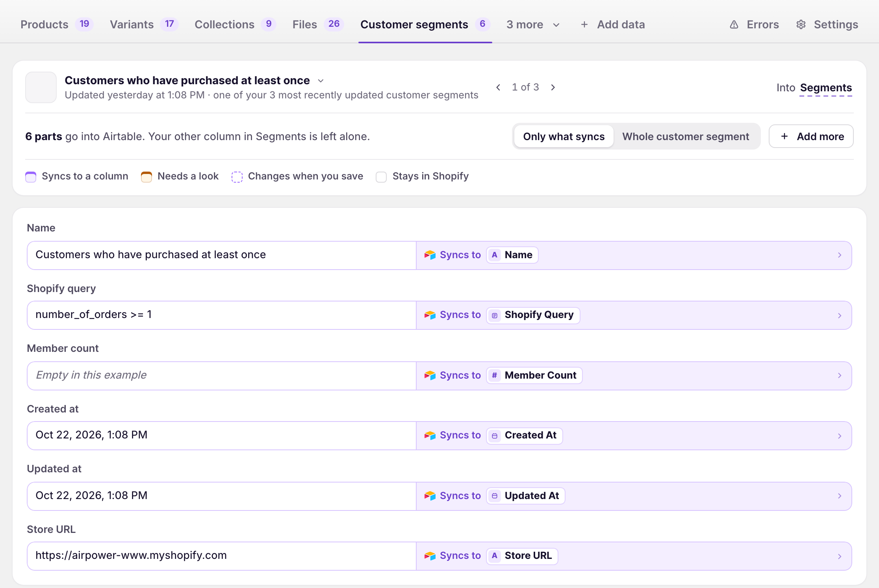The image size is (879, 588).
Task: Expand Store URL mapping row chevron
Action: tap(840, 556)
